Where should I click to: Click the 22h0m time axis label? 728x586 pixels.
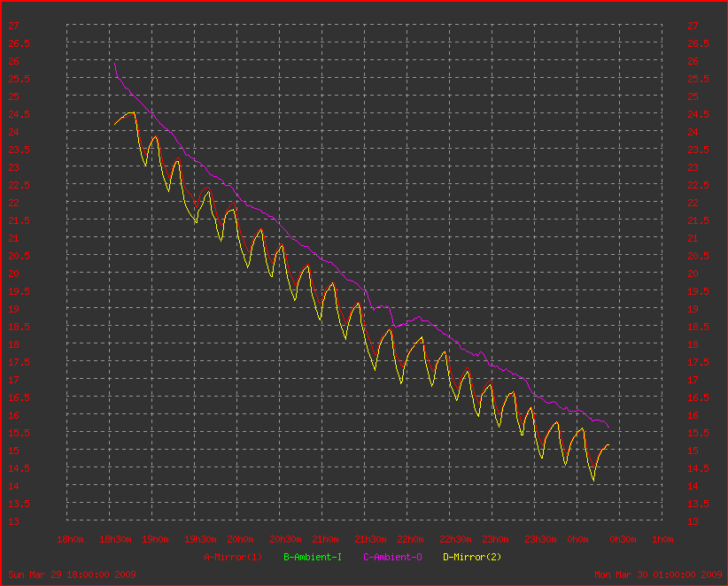[x=410, y=539]
